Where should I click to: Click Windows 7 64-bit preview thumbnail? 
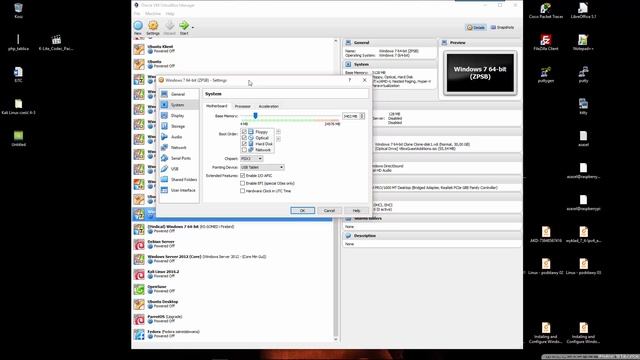click(x=480, y=73)
